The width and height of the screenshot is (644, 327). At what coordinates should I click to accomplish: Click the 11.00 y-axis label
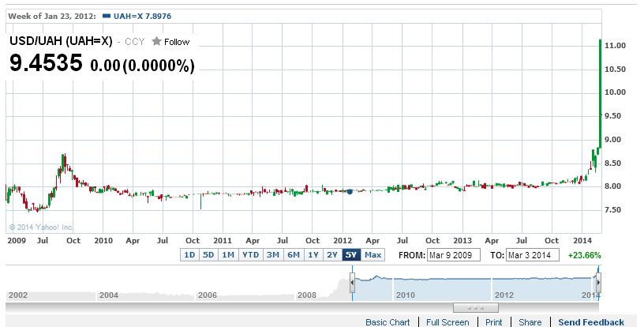616,46
